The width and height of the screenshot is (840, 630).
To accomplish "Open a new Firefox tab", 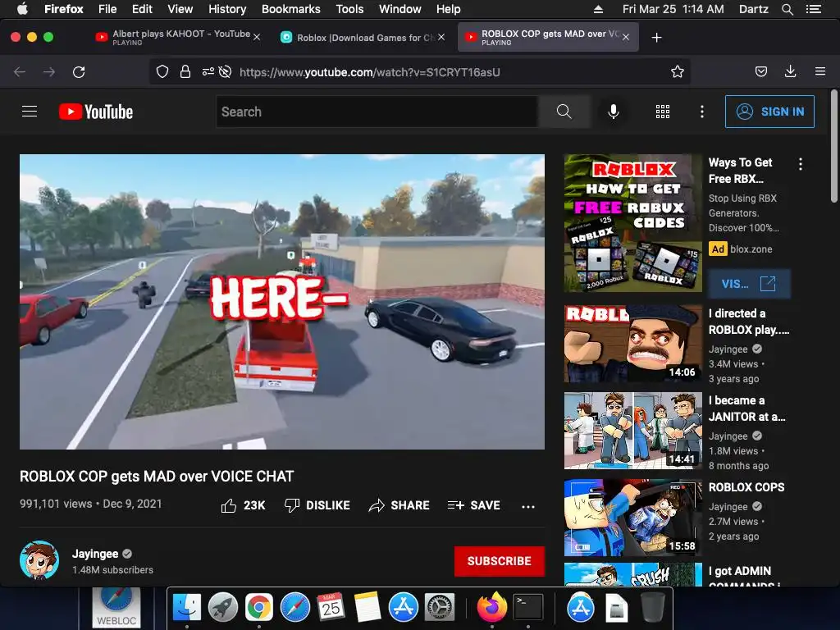I will (657, 38).
